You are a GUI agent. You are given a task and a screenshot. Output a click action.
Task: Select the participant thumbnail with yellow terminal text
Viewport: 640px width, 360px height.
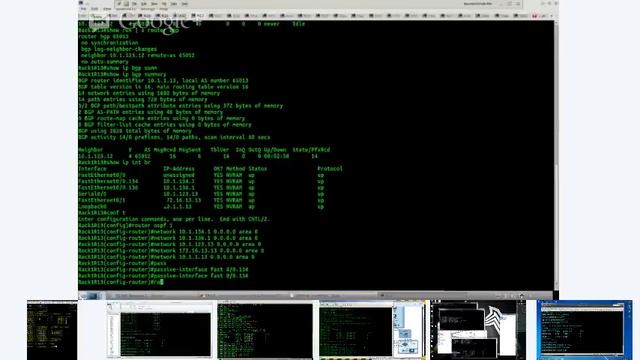52,330
